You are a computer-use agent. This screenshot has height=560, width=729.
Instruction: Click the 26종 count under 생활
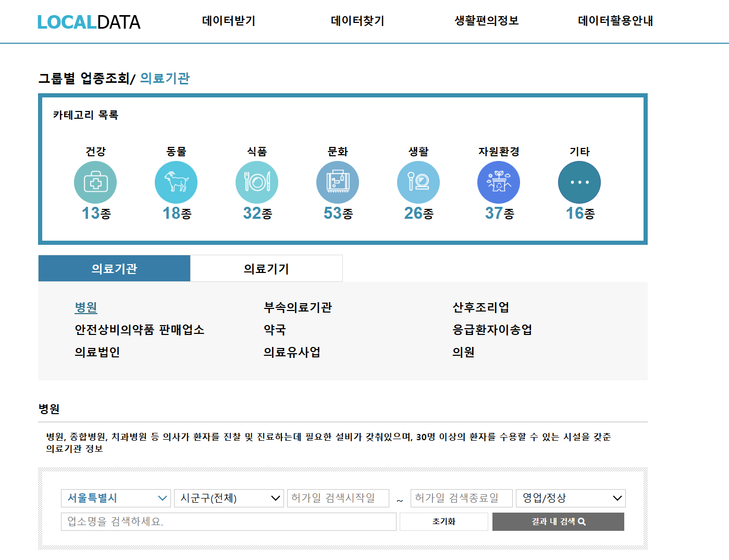(x=419, y=213)
